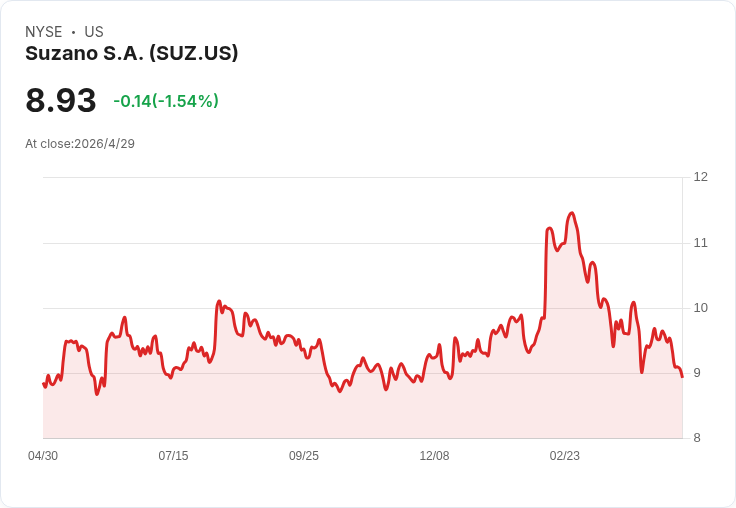Click the current price 8.93
Screen dimensions: 736x508
point(61,100)
